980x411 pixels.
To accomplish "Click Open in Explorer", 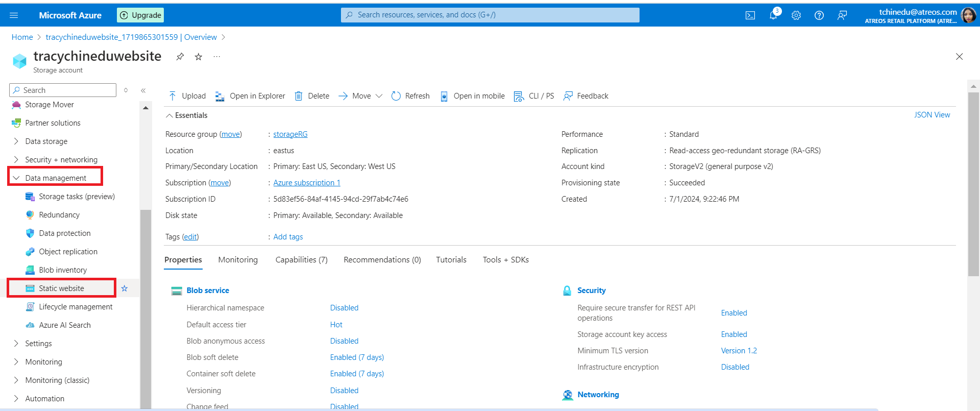I will (250, 96).
